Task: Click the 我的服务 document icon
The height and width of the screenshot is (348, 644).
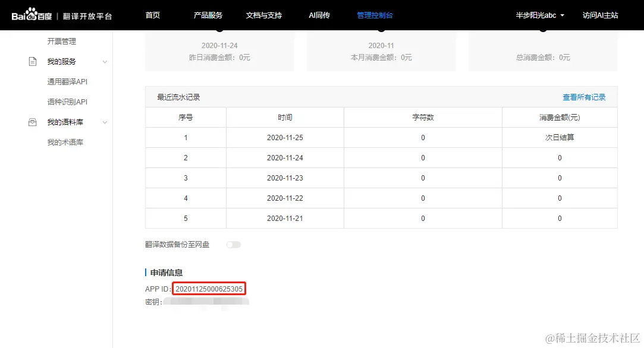Action: [33, 62]
